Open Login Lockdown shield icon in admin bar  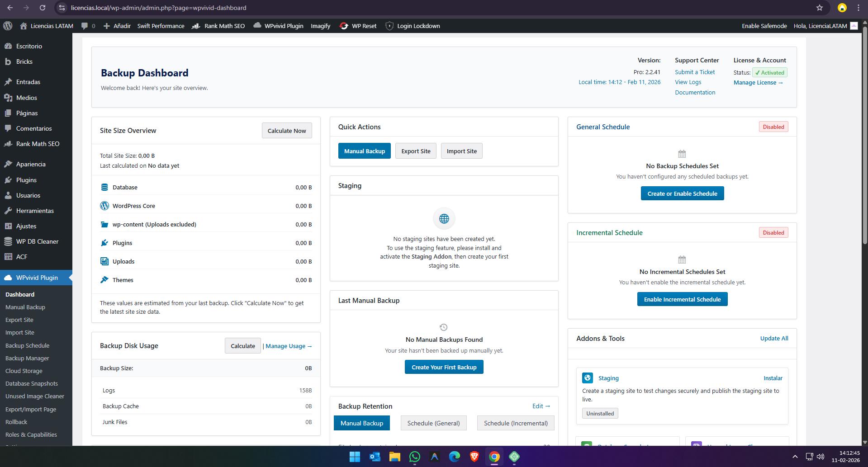coord(389,26)
